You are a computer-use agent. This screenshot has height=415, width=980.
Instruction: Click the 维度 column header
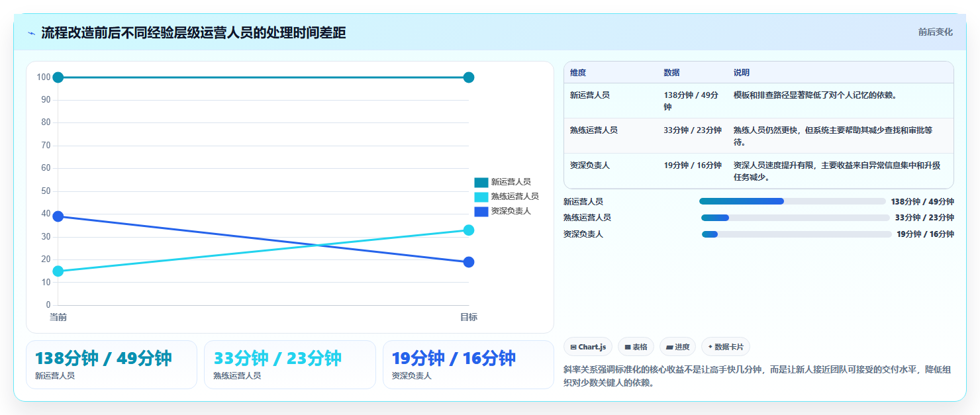click(x=578, y=73)
